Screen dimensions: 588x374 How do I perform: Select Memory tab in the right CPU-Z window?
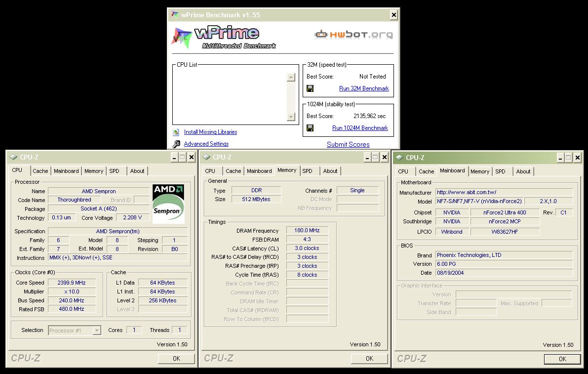480,171
